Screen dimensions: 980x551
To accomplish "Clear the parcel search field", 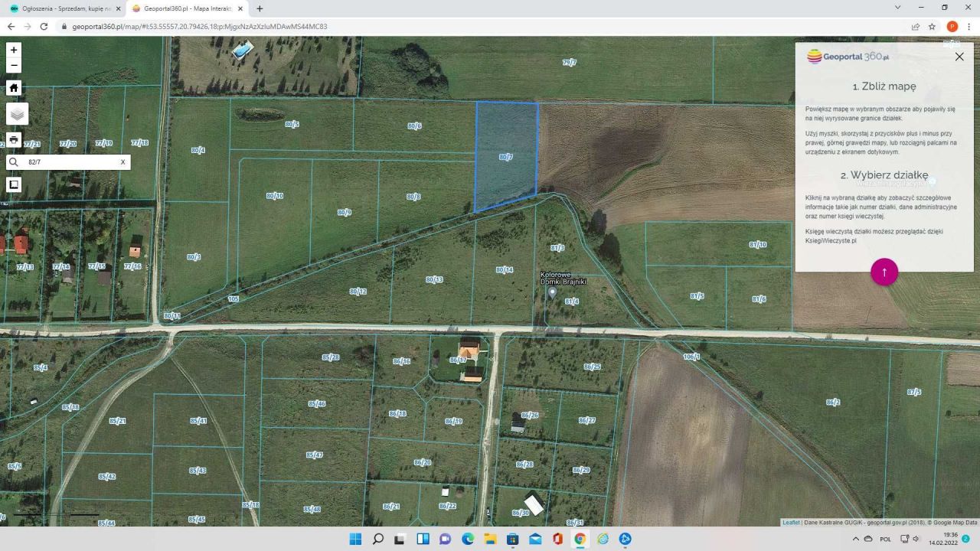I will (x=122, y=162).
